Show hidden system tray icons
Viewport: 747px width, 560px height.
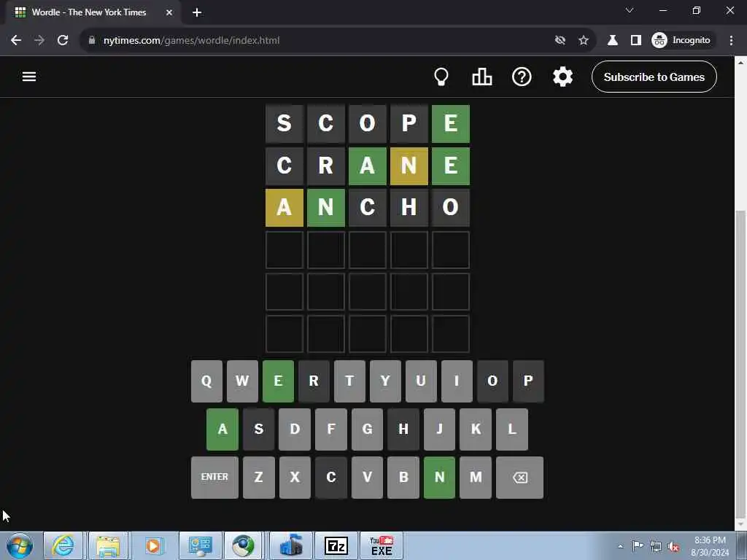(620, 546)
